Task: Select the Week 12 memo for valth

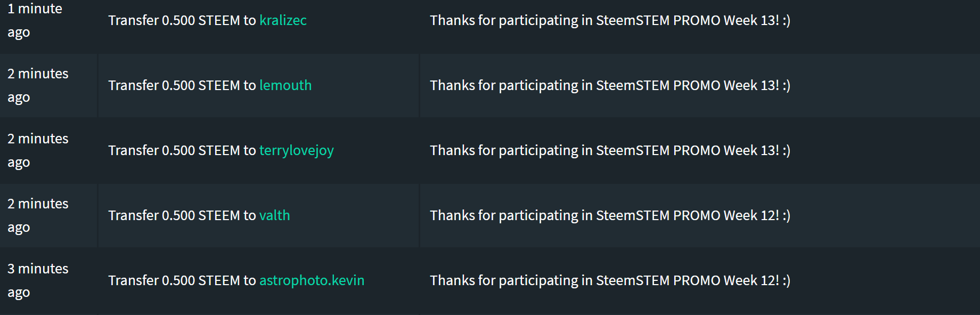Action: click(x=610, y=215)
